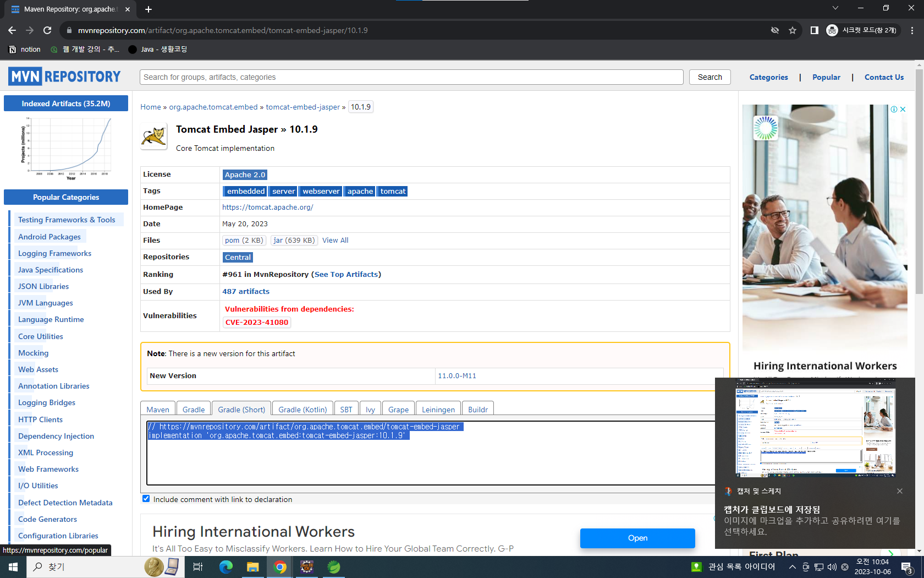Image resolution: width=924 pixels, height=578 pixels.
Task: Open the Spring green leaf taskbar app
Action: pos(334,567)
